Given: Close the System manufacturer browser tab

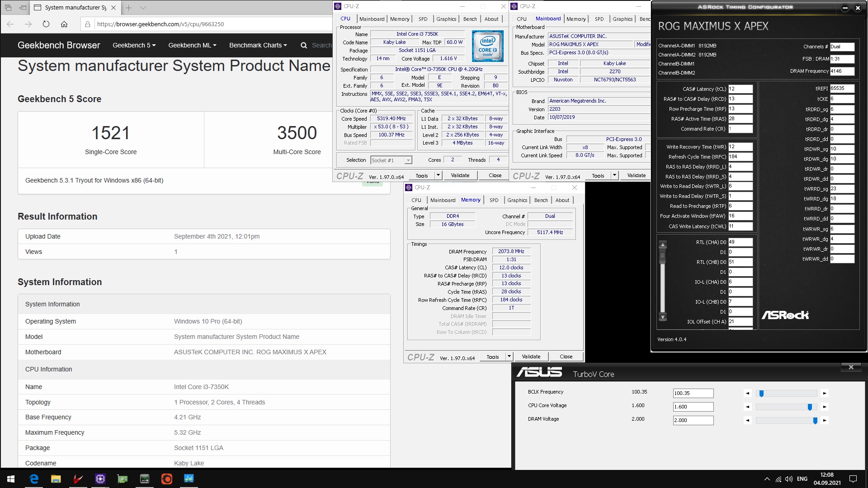Looking at the screenshot, I should tap(113, 8).
